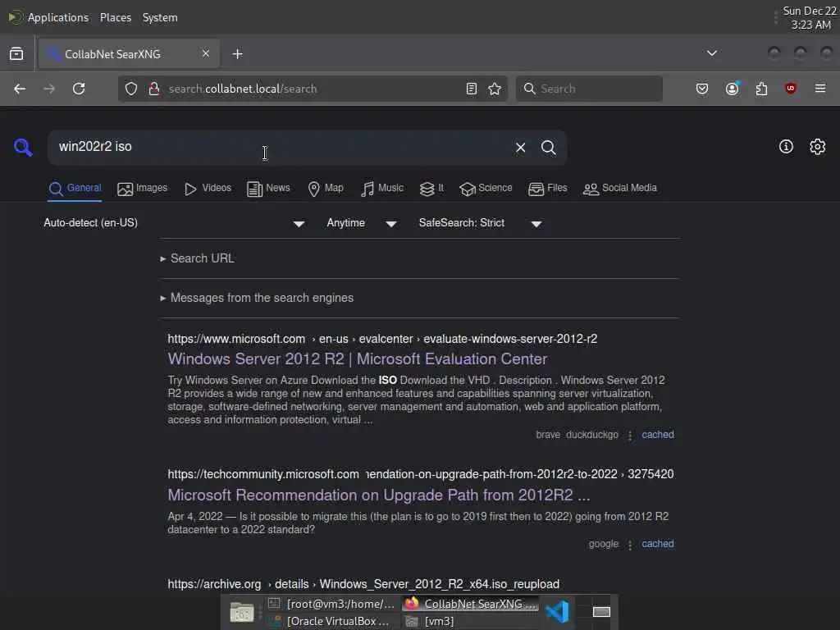Open Firefox View icon
The image size is (840, 630).
click(16, 53)
